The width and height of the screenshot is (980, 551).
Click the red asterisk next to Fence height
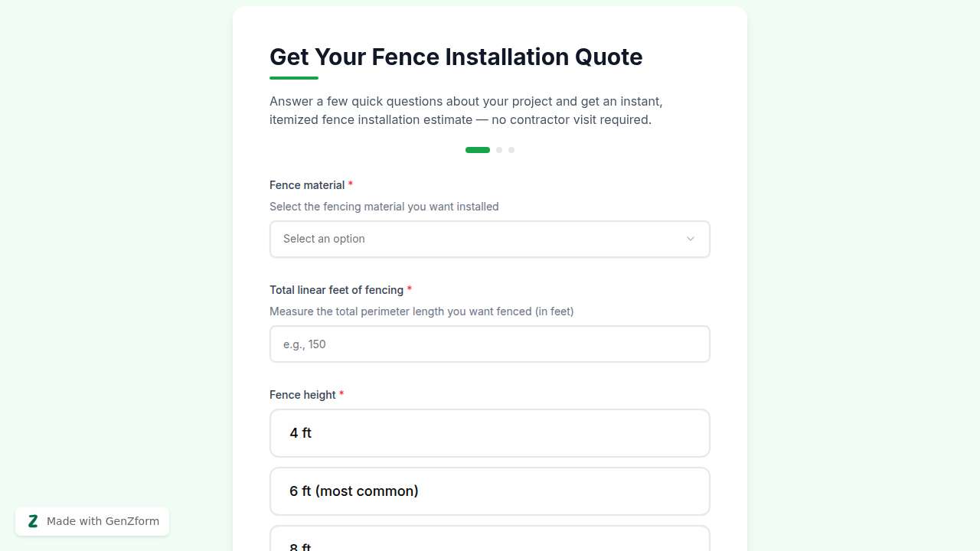(341, 394)
